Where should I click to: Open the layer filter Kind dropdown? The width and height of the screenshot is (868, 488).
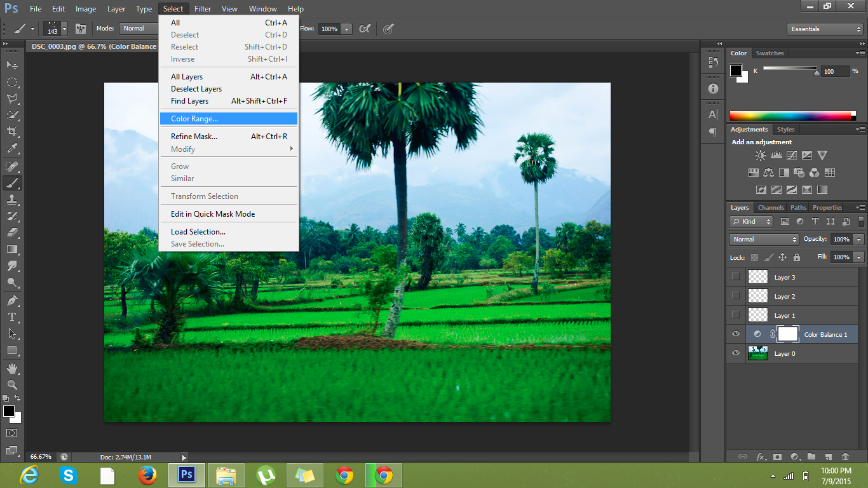coord(751,222)
